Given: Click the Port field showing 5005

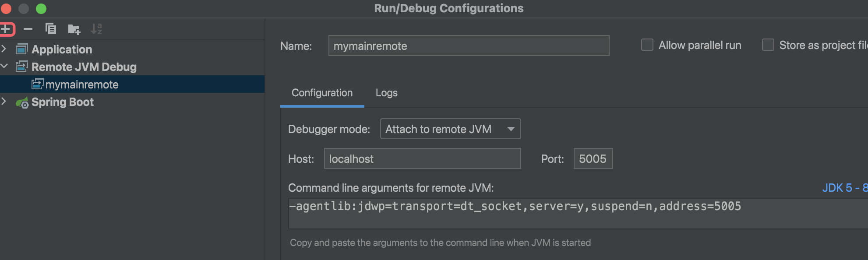Looking at the screenshot, I should [593, 159].
